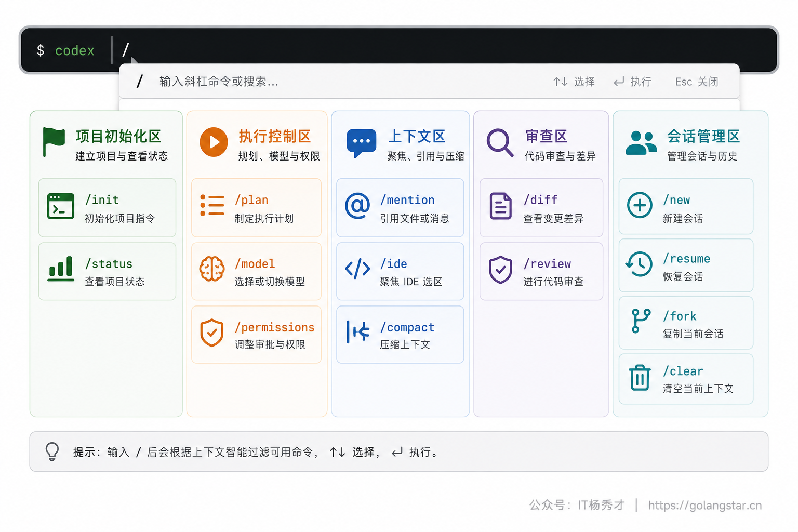Click the magnifier icon for 审查区
The image size is (798, 532).
click(x=500, y=142)
